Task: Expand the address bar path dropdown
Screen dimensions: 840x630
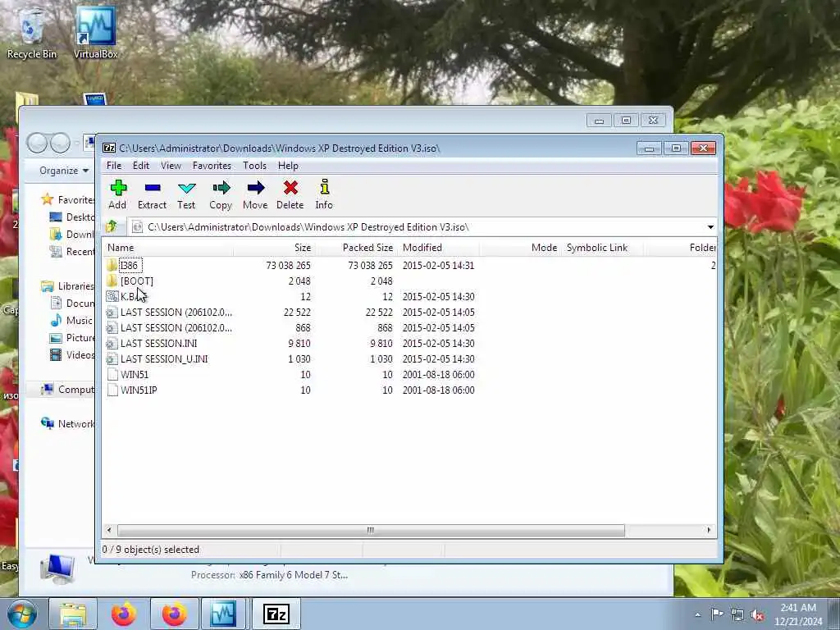Action: click(x=710, y=227)
